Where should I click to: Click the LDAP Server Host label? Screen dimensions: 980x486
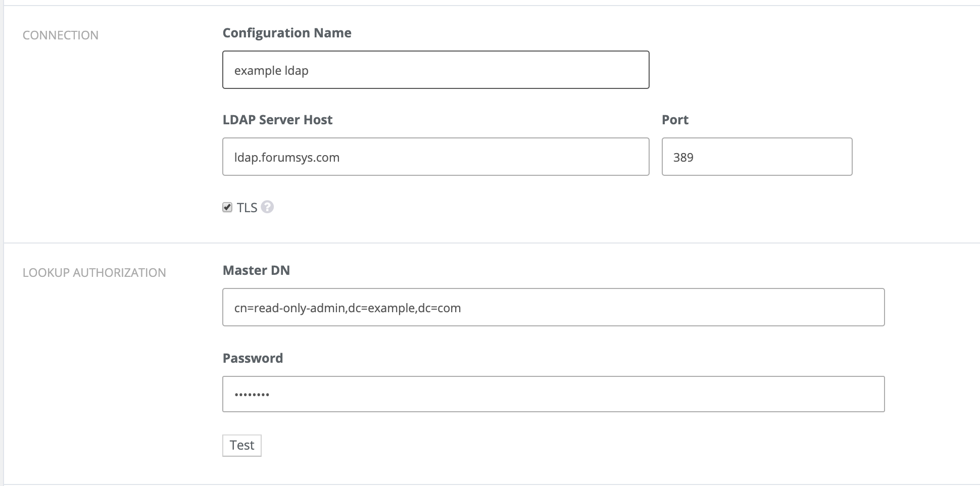click(x=277, y=120)
